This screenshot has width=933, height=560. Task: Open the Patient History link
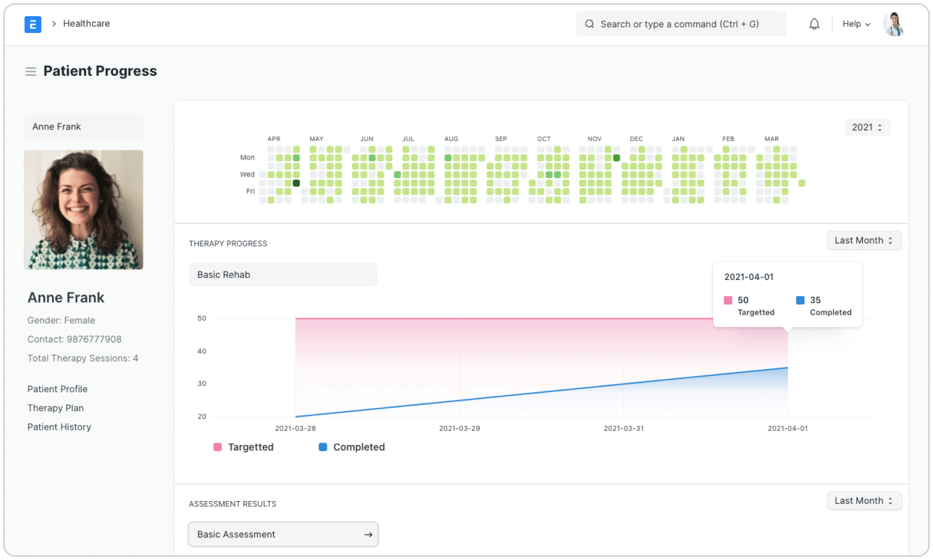coord(59,428)
